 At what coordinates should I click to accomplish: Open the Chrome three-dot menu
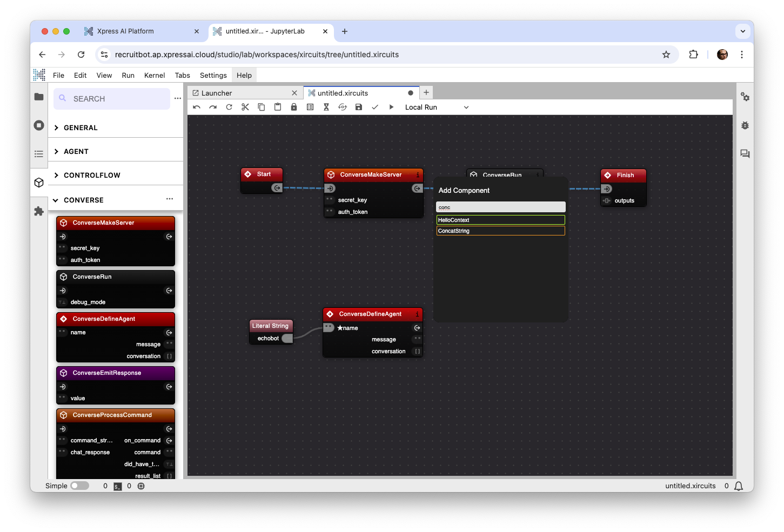click(742, 55)
